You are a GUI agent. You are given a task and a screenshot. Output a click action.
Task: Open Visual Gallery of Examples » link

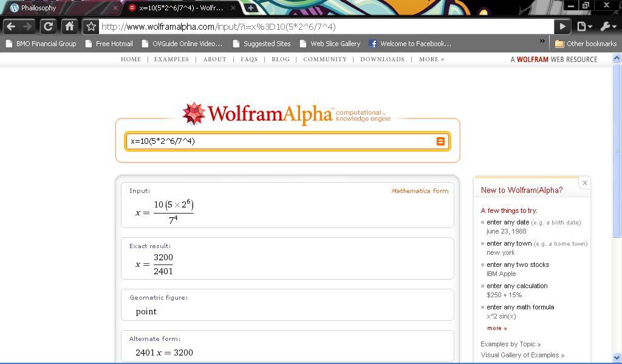[x=522, y=356]
